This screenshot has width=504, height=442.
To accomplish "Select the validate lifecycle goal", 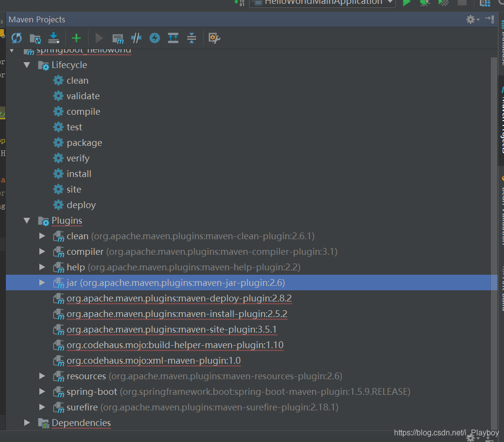I will pyautogui.click(x=83, y=96).
